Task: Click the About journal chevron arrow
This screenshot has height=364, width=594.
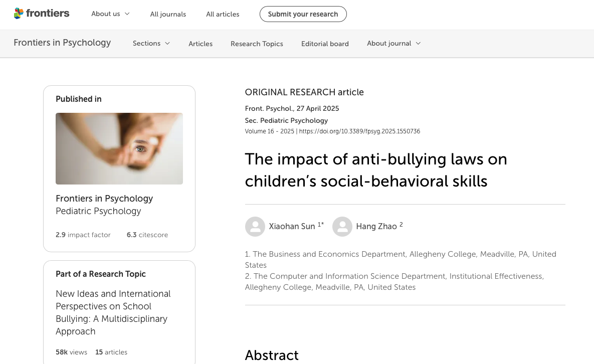Action: [418, 44]
